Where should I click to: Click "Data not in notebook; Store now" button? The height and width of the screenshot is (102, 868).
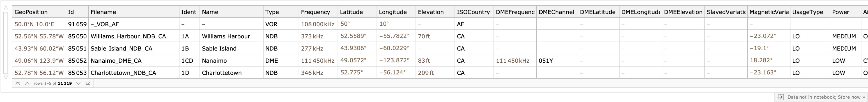826,97
